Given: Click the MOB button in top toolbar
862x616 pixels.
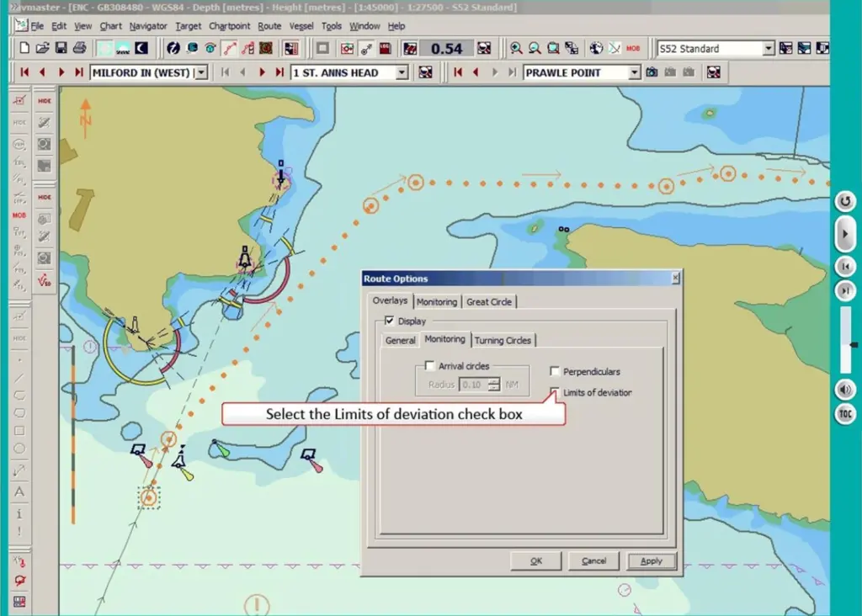Looking at the screenshot, I should click(x=633, y=48).
